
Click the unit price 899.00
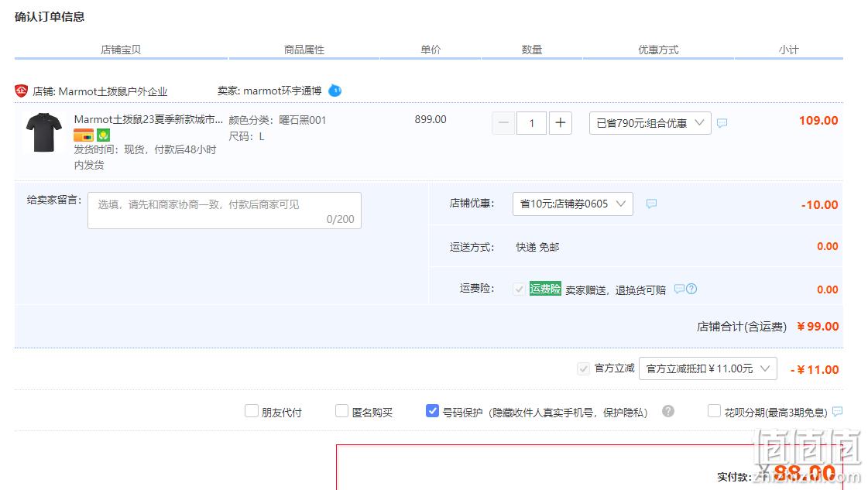coord(430,119)
